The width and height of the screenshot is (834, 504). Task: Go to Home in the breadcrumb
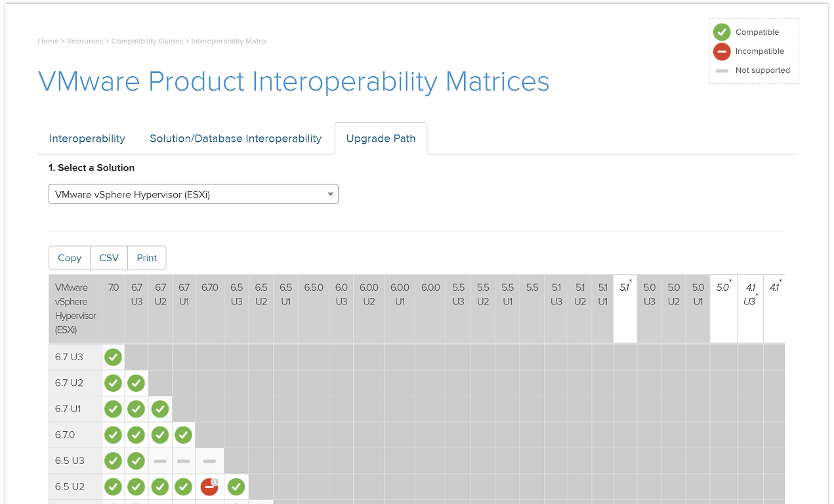click(x=49, y=41)
